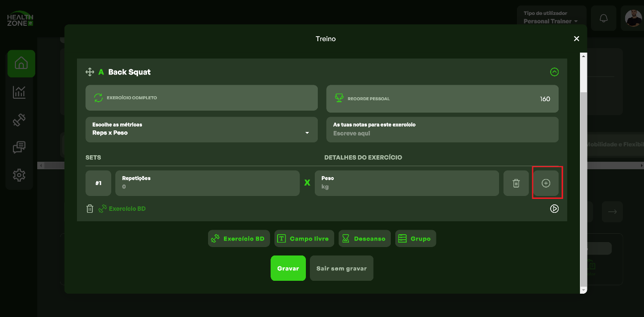Viewport: 644px width, 317px height.
Task: Click the right arrow button behind dialog
Action: [613, 212]
